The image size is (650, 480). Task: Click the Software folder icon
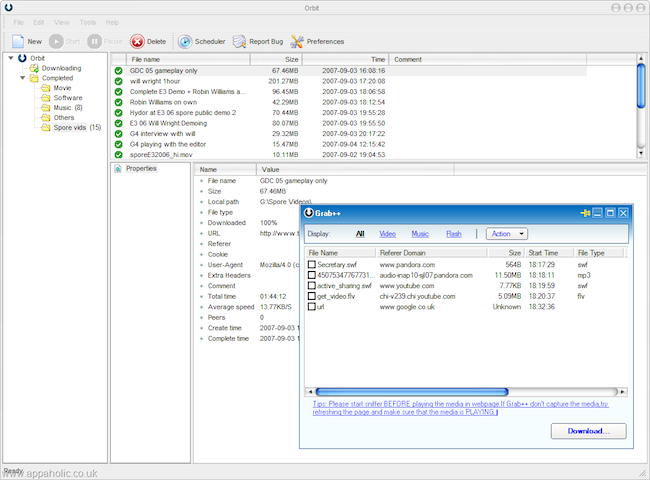click(x=46, y=98)
